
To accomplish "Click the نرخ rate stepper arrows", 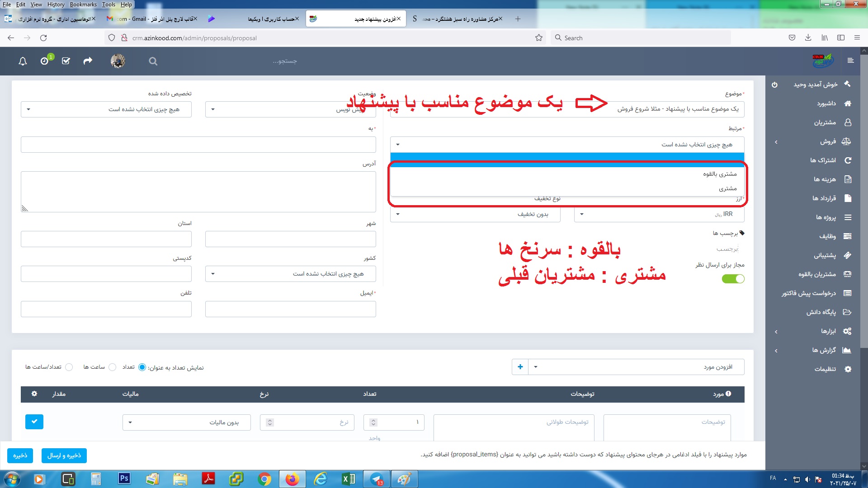I will 270,422.
